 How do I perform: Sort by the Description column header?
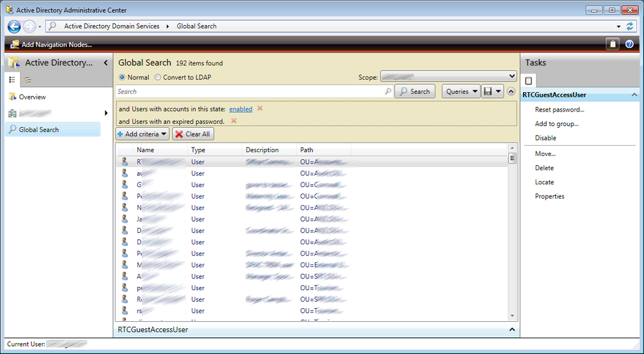(269, 150)
